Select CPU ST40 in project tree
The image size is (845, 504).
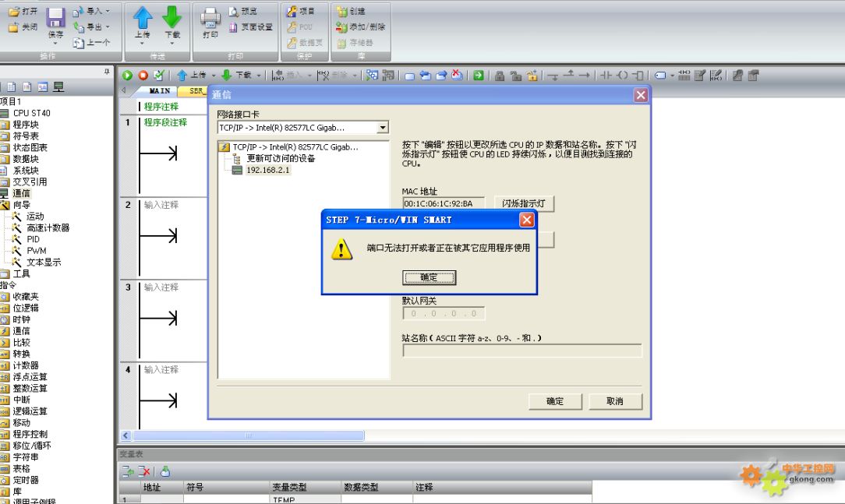[x=31, y=113]
